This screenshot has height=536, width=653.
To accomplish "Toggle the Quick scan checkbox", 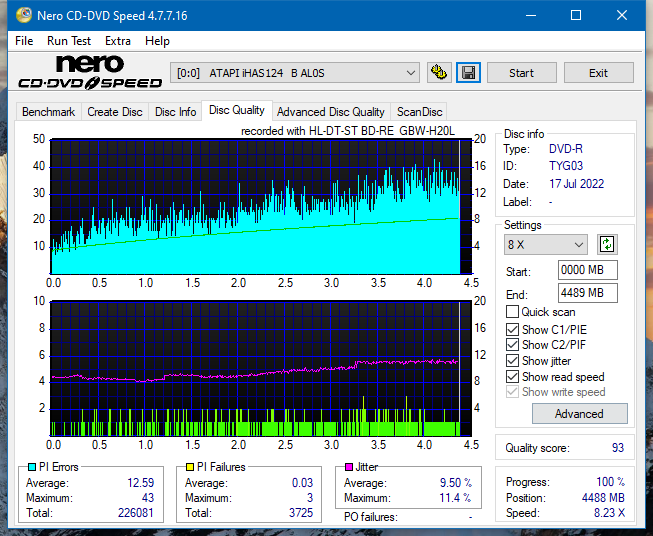I will (512, 312).
